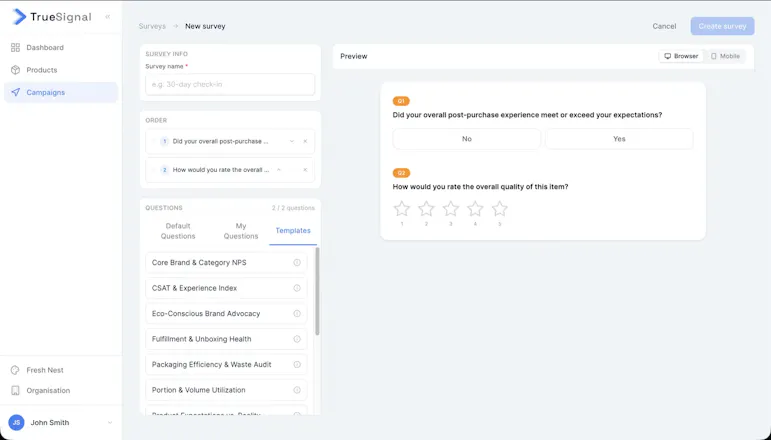This screenshot has height=440, width=771.
Task: Select the 1-star rating
Action: click(402, 209)
